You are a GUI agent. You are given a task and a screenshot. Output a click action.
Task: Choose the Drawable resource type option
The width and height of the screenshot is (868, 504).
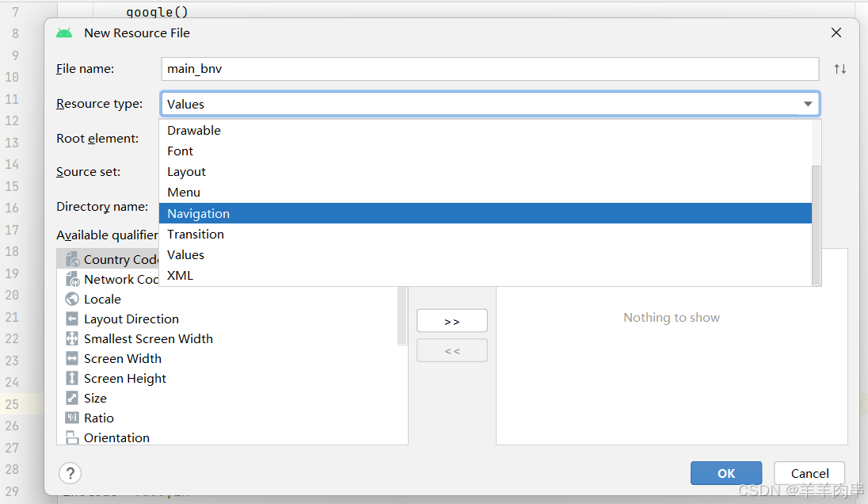tap(193, 130)
